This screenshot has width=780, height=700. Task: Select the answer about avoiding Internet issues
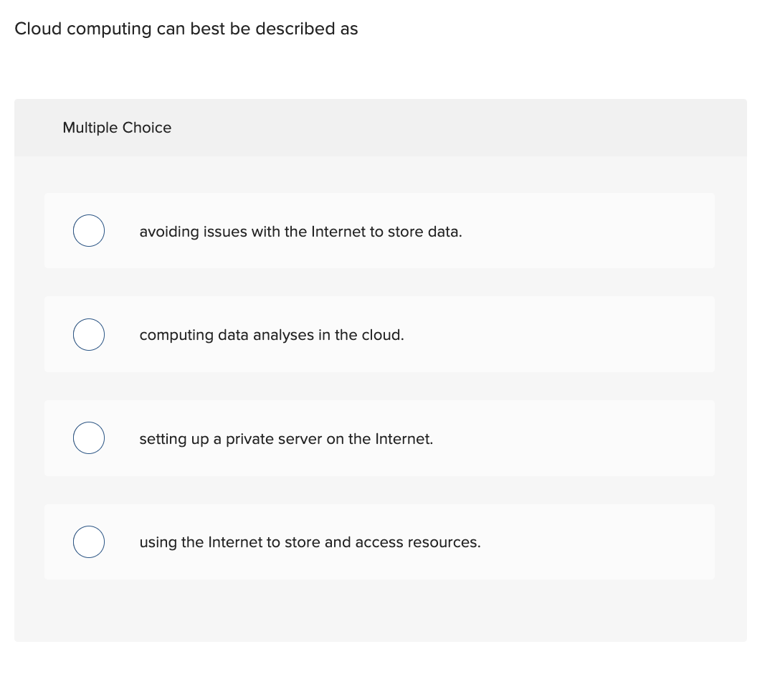click(x=300, y=231)
